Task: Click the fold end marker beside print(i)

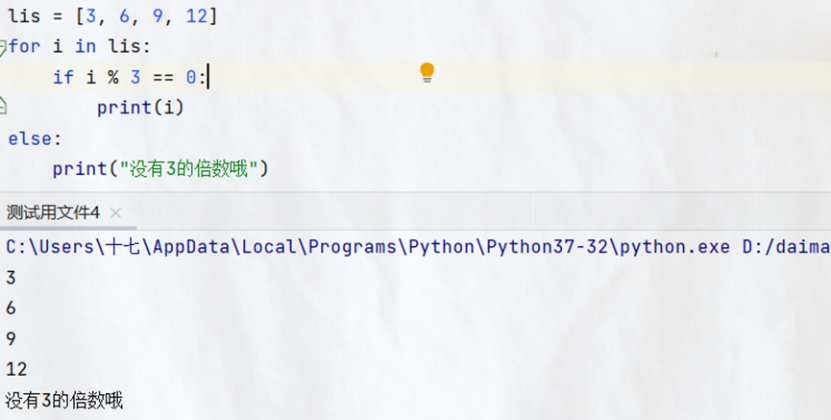Action: coord(3,107)
